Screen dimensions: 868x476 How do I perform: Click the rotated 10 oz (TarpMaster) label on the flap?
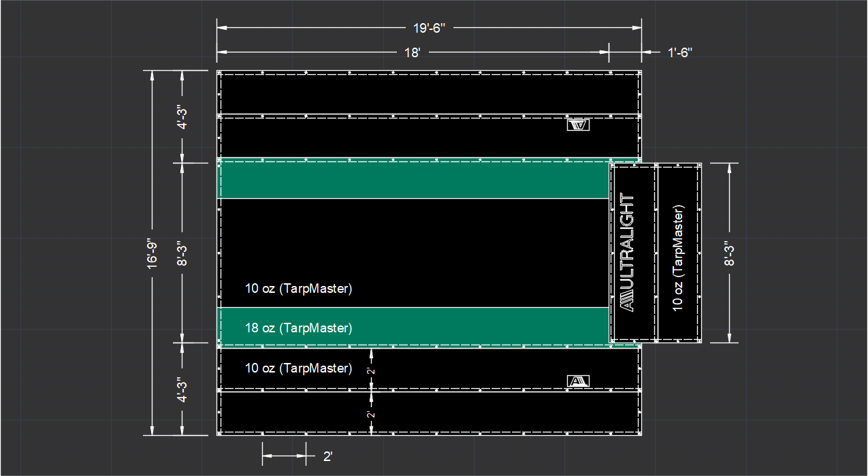tap(679, 257)
